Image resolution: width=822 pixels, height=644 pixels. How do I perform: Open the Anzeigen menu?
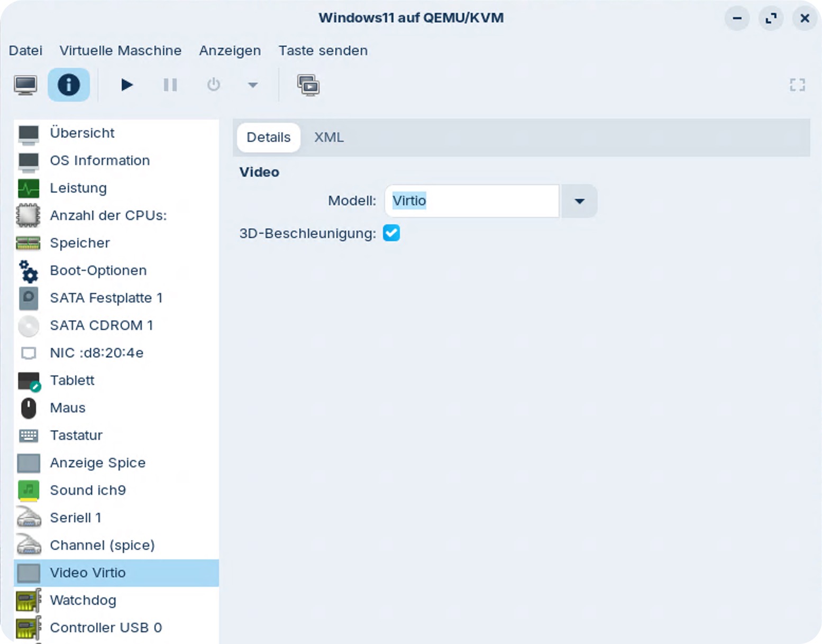point(230,50)
